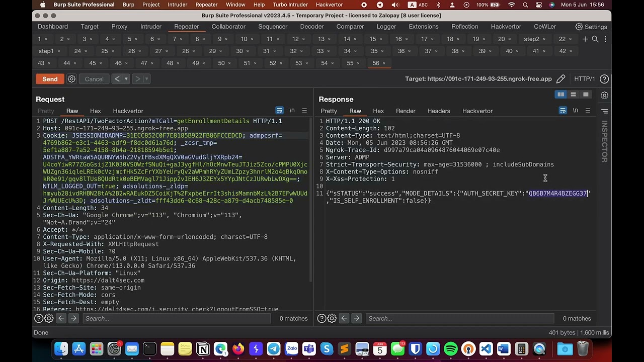Screen dimensions: 644x362
Task: Search Repeater tabs with magnifier icon
Action: (x=595, y=39)
